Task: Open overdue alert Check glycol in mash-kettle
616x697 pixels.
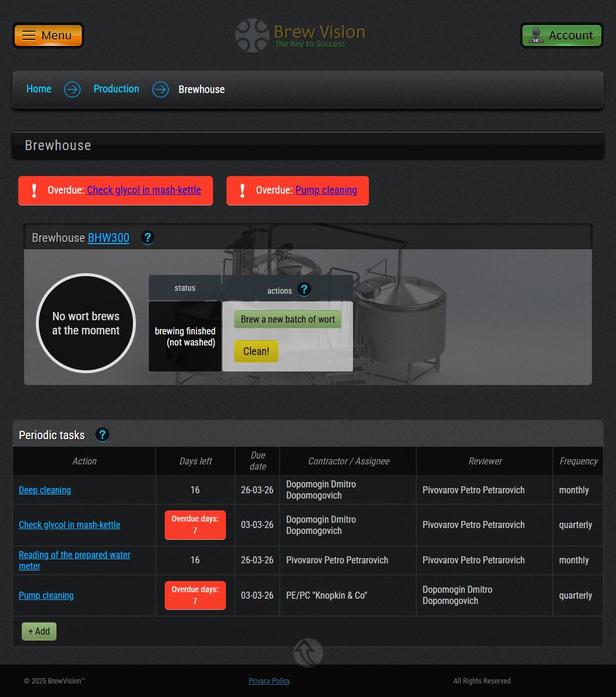Action: point(144,190)
